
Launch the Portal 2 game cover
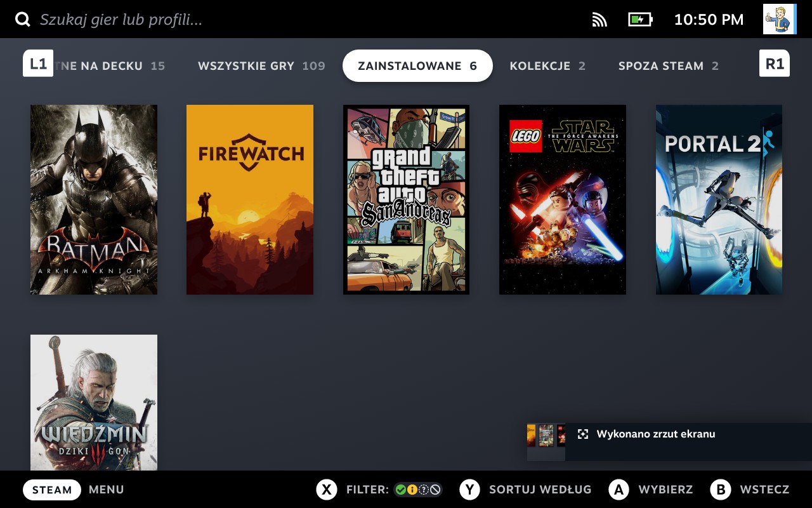719,199
